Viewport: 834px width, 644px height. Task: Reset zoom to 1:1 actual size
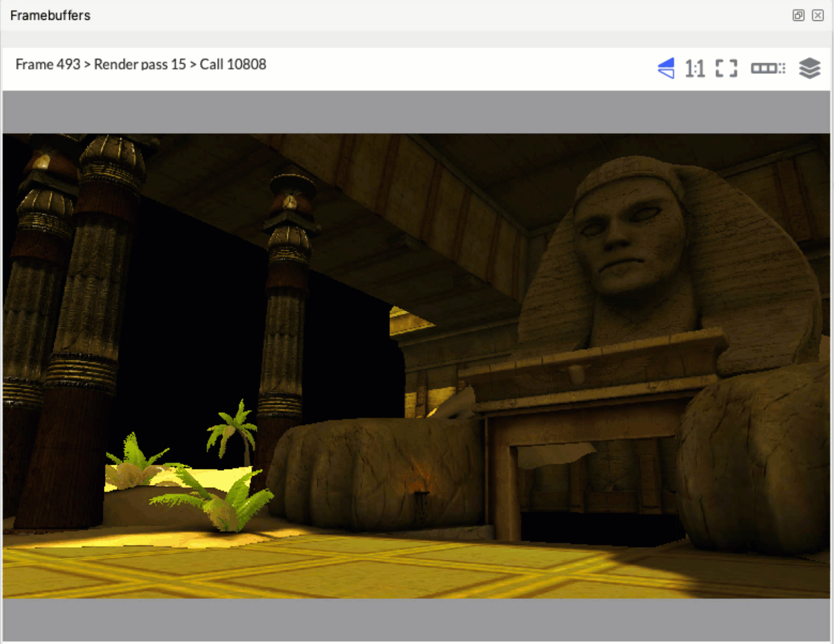pyautogui.click(x=694, y=68)
